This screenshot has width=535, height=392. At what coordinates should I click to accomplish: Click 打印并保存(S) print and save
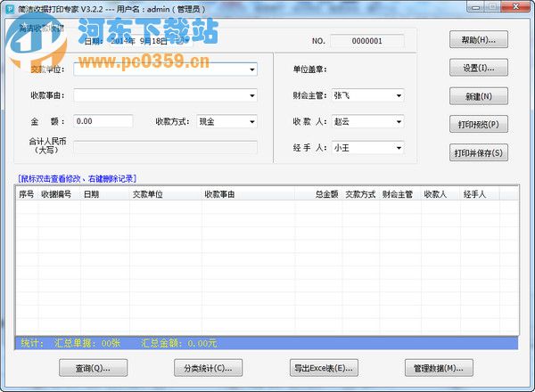pyautogui.click(x=478, y=152)
